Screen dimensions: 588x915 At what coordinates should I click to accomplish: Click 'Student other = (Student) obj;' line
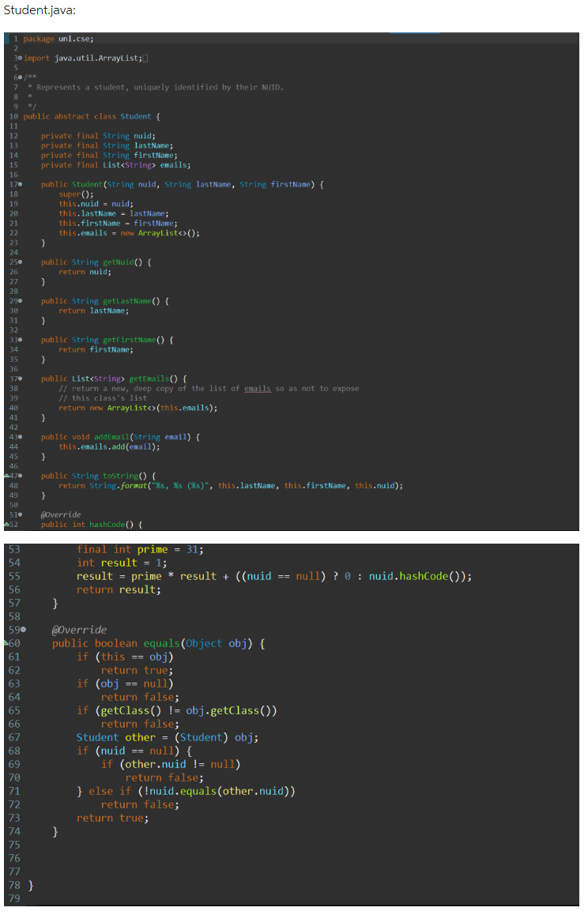(168, 737)
